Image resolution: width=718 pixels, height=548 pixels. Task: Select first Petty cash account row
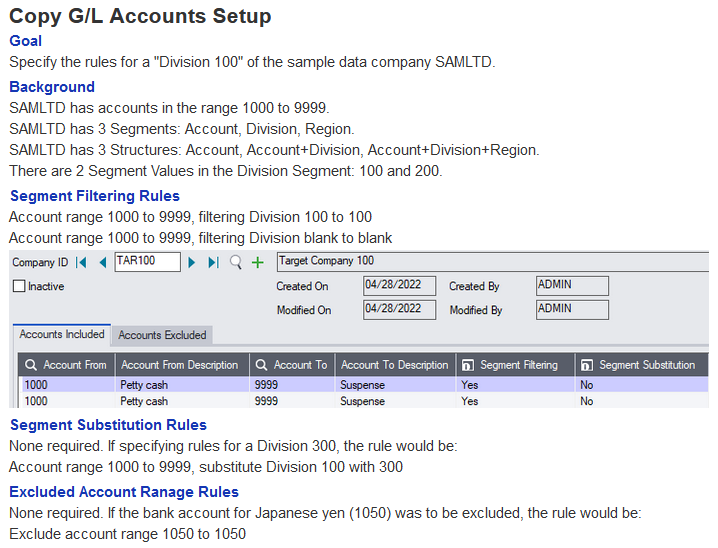(144, 384)
